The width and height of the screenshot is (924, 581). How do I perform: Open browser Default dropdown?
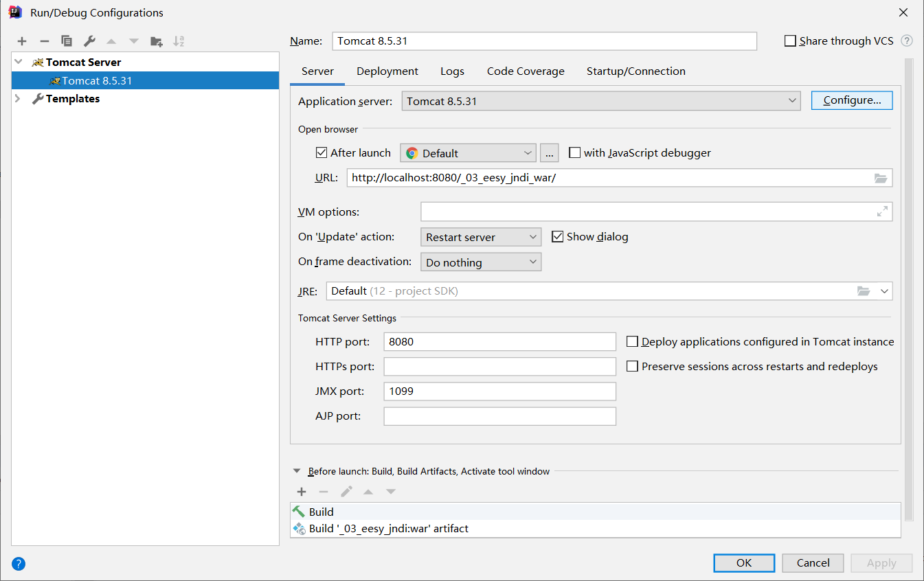(468, 152)
